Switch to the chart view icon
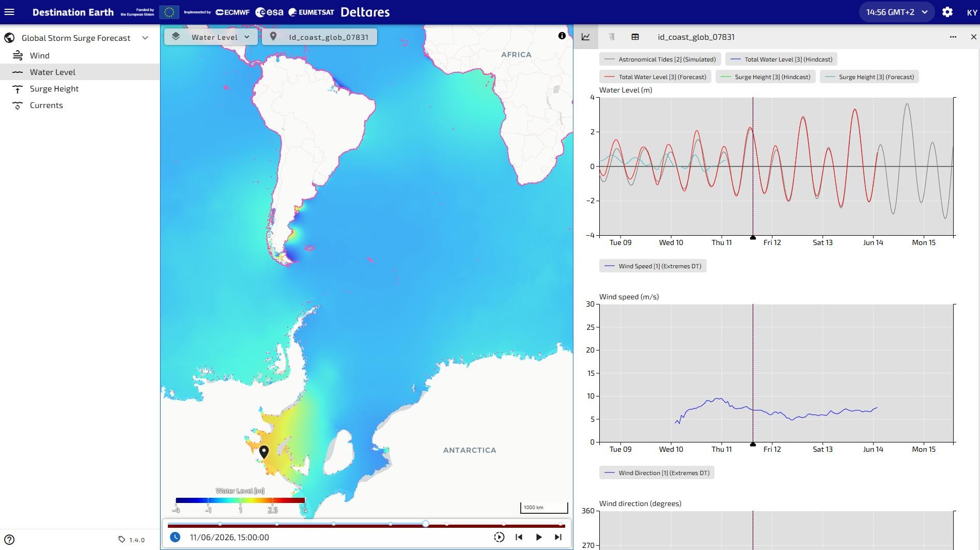Image resolution: width=980 pixels, height=550 pixels. [586, 37]
